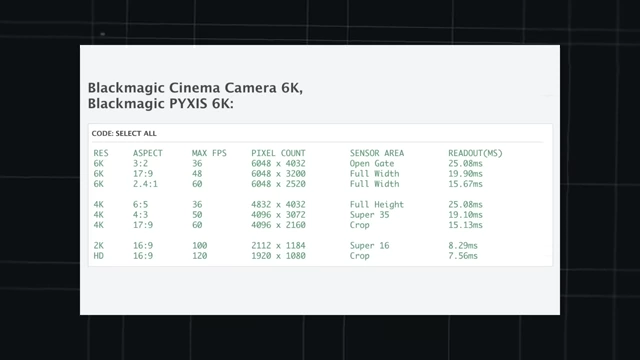The width and height of the screenshot is (640, 360).
Task: Click the readout '19.90ms'
Action: (465, 173)
